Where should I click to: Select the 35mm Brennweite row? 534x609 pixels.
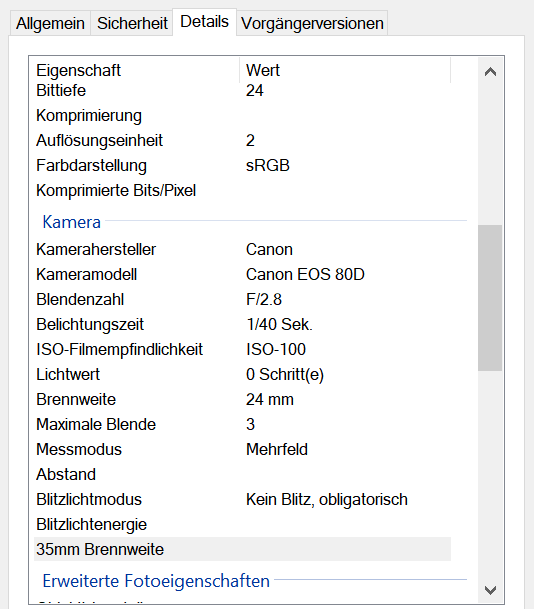[x=242, y=549]
